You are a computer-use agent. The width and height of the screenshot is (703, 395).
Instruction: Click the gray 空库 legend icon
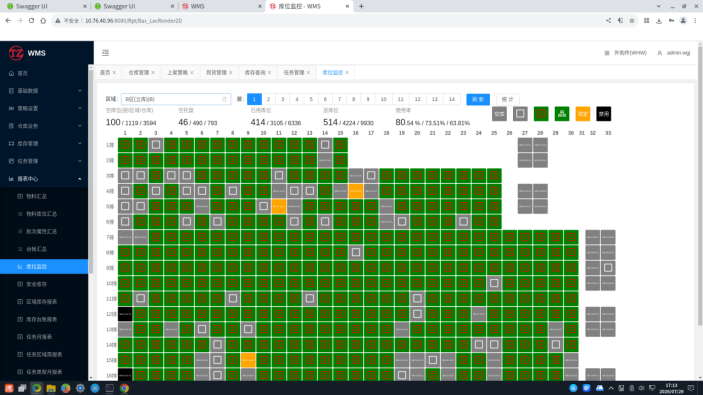[x=499, y=114]
